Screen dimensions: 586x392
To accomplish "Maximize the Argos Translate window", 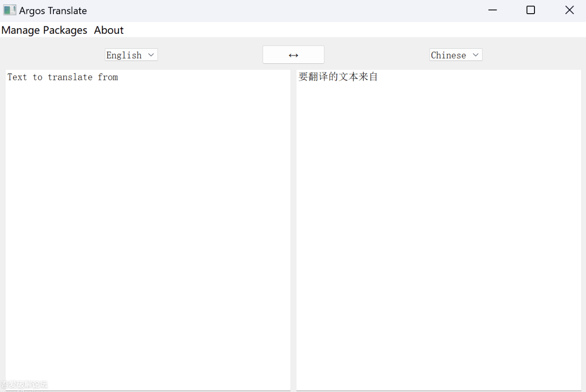I will point(530,10).
